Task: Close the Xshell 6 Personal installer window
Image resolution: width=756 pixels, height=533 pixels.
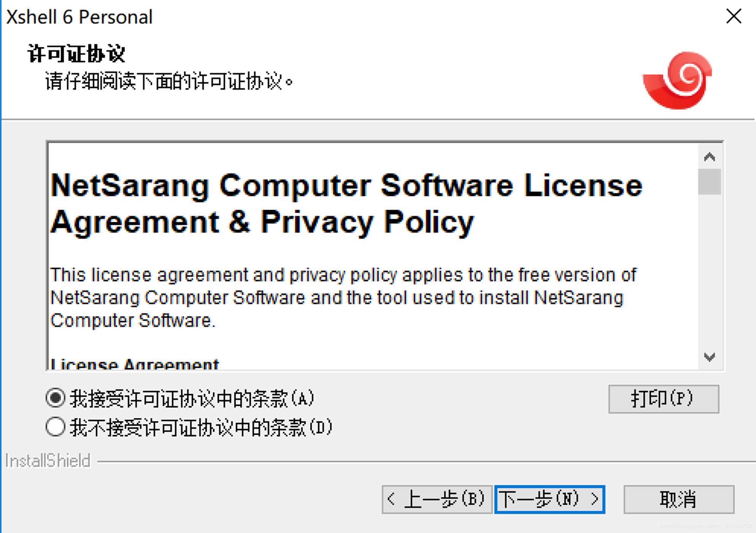Action: tap(734, 16)
